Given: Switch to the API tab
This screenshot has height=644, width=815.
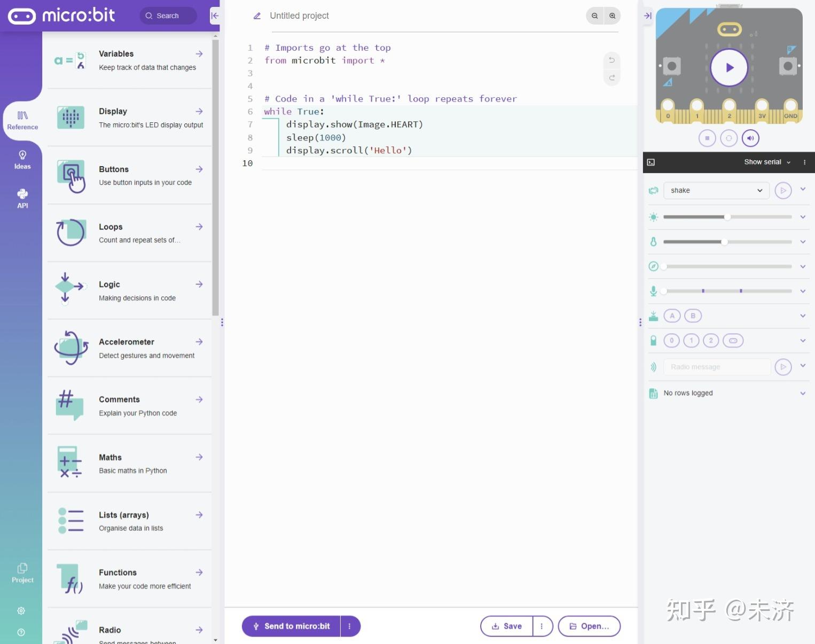Looking at the screenshot, I should click(22, 198).
